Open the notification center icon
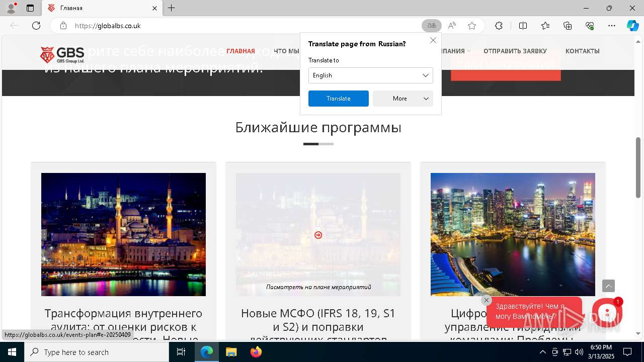Screen dimensions: 644x362 627,352
